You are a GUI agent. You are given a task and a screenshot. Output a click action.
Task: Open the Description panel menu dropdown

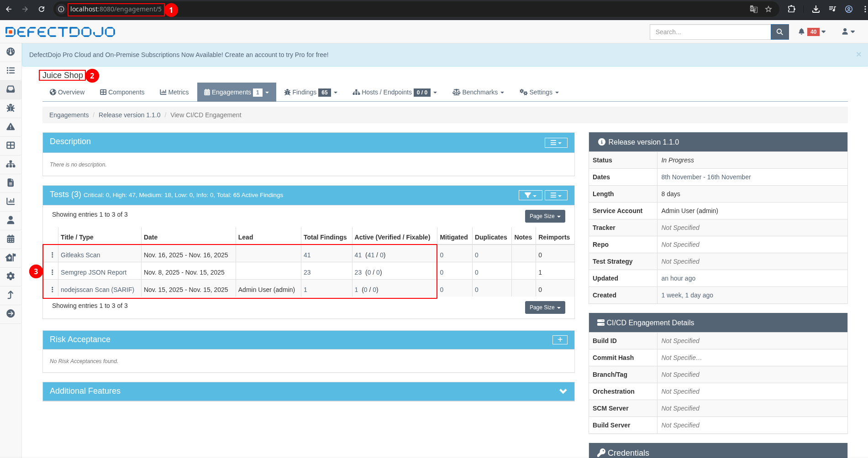[x=556, y=143]
